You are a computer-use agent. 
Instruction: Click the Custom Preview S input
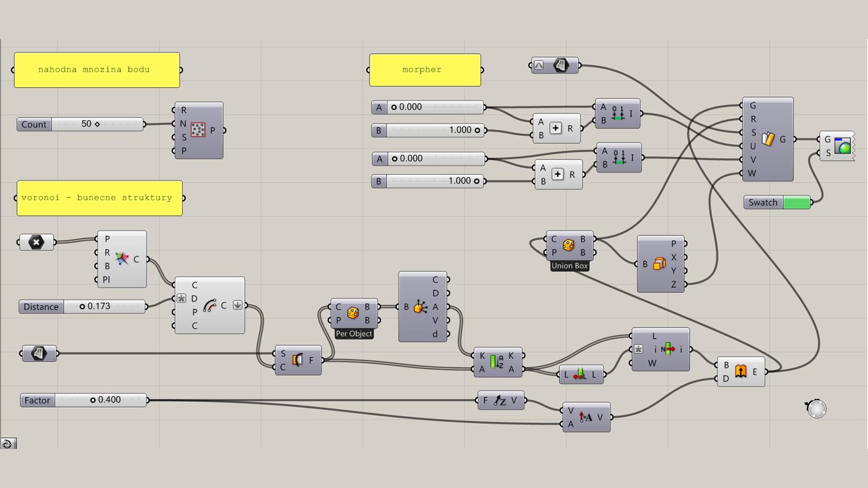coord(828,153)
